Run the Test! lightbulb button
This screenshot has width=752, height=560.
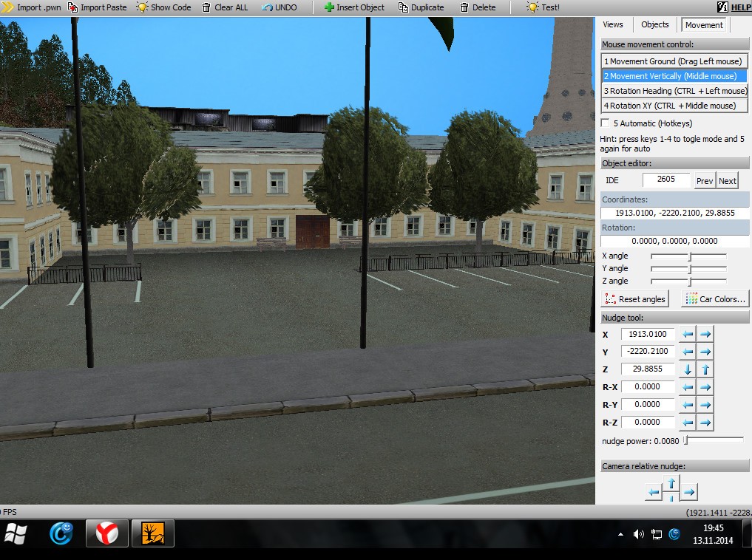[x=543, y=7]
